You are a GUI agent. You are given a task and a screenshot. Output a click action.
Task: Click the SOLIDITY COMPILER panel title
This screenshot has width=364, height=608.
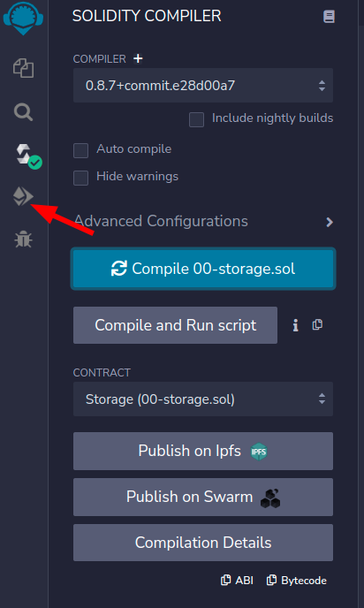[147, 16]
